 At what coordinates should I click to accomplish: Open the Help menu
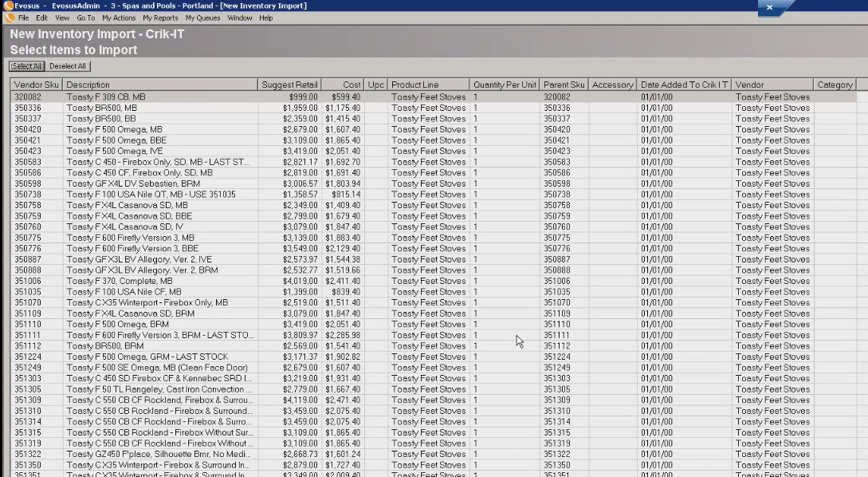click(266, 18)
